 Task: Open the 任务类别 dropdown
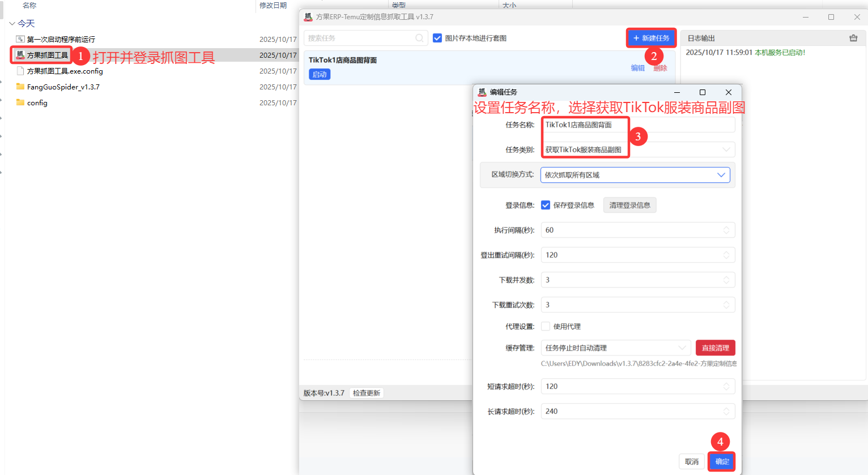point(638,149)
